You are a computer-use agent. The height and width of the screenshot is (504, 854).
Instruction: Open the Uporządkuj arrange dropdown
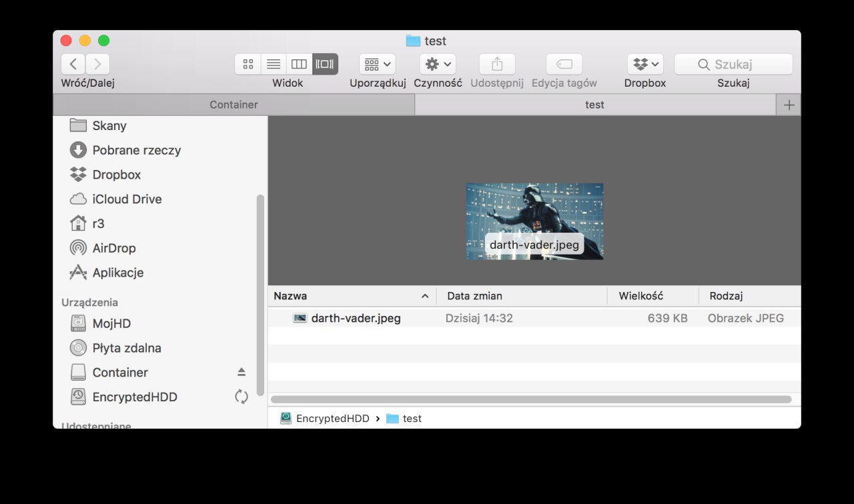(x=378, y=64)
